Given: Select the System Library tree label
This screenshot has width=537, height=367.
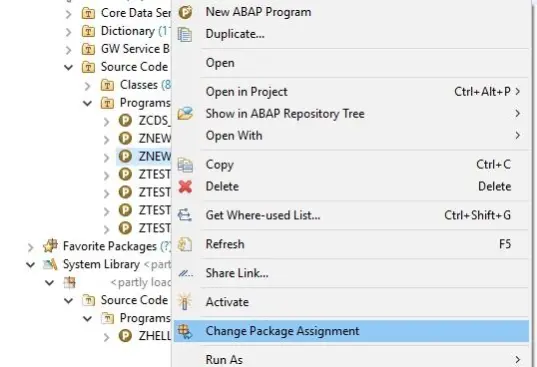Looking at the screenshot, I should click(101, 264).
